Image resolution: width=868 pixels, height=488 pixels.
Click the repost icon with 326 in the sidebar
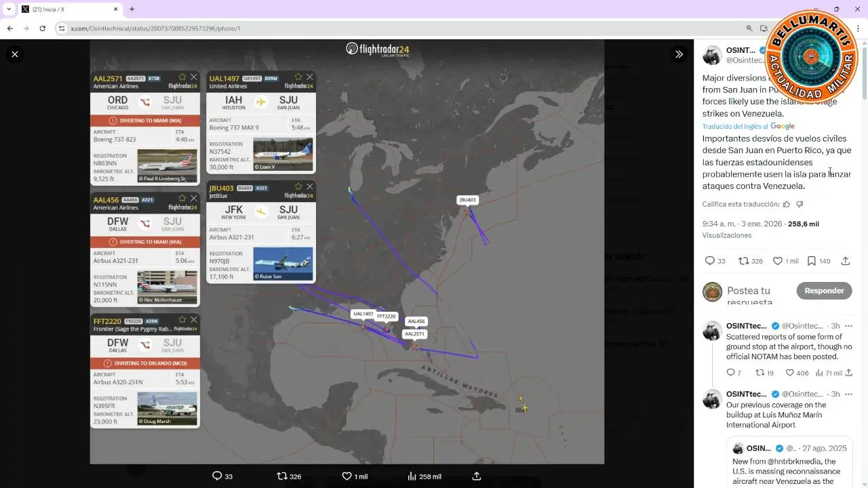[x=751, y=261]
